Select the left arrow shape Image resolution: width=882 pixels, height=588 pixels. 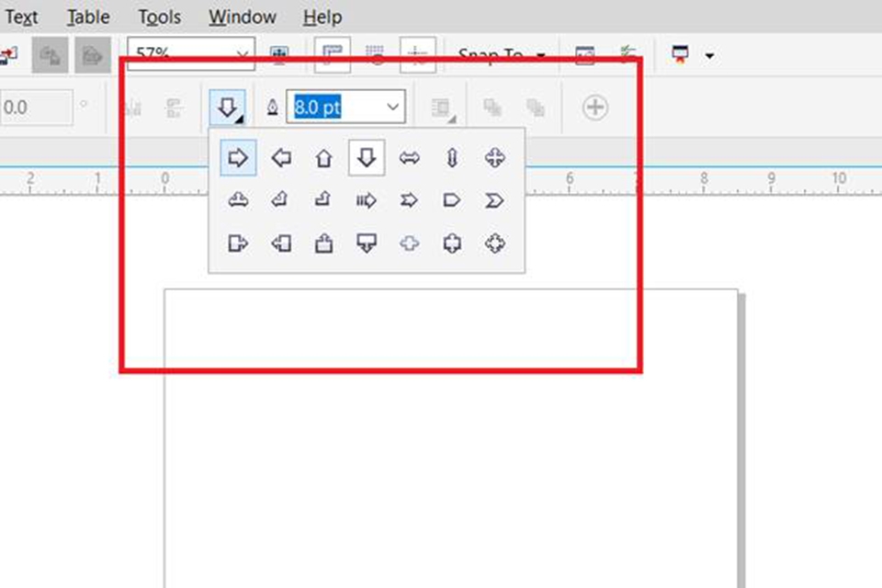281,157
